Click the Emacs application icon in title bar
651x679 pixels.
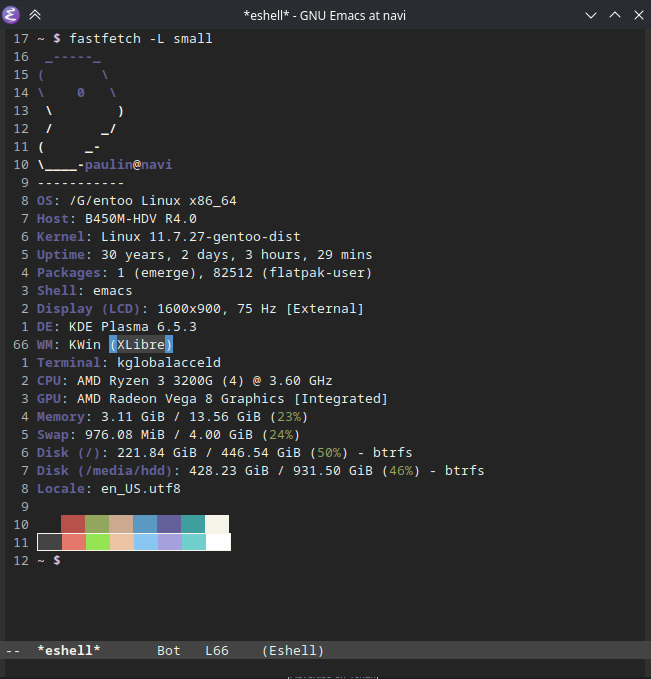[11, 15]
